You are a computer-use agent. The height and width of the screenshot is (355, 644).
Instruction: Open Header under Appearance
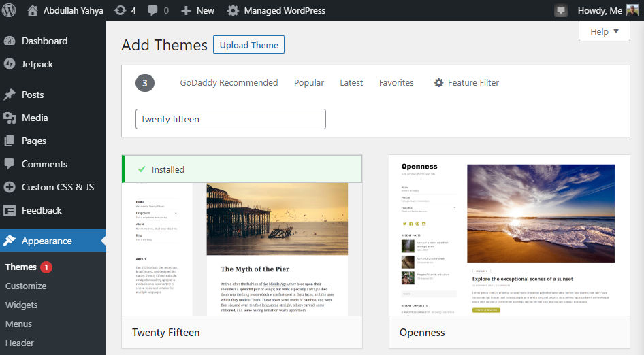(x=19, y=343)
